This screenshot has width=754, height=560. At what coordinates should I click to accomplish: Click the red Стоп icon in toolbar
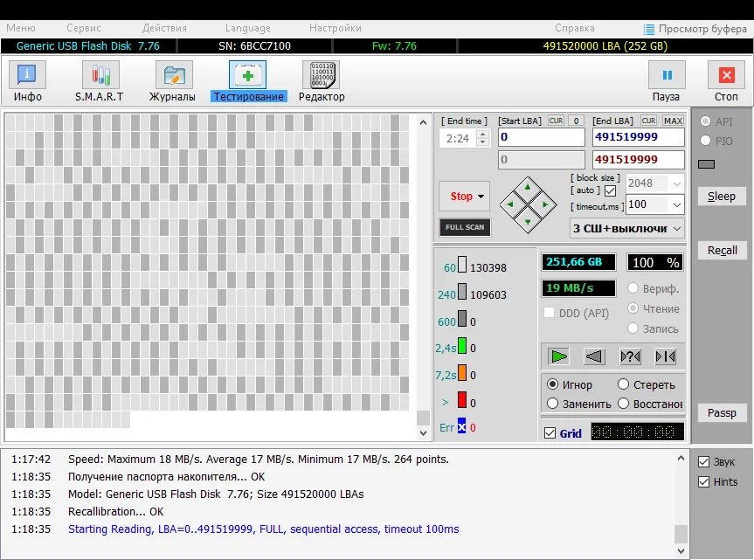(x=725, y=77)
